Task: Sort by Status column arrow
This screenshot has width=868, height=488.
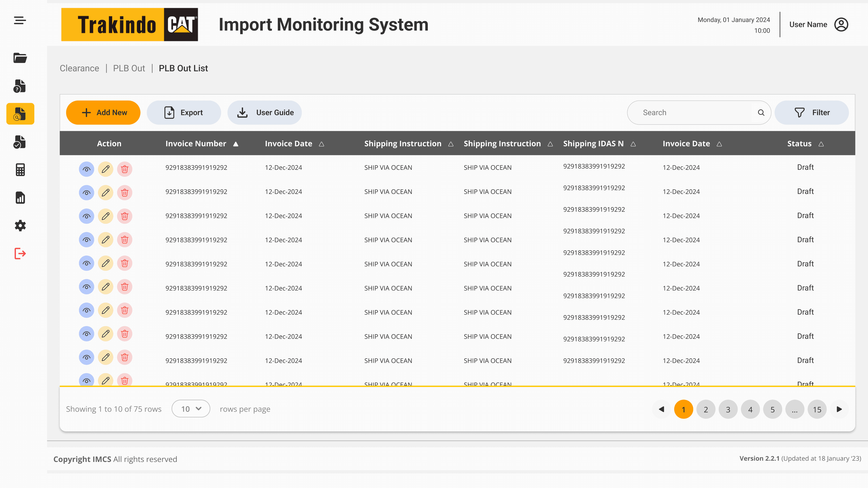Action: [821, 144]
